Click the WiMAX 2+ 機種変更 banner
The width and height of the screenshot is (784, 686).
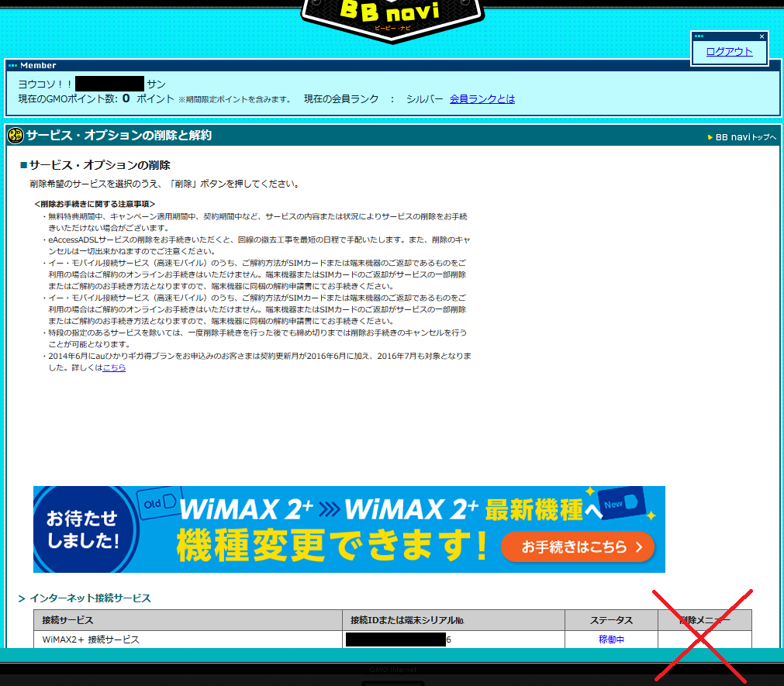(x=349, y=529)
